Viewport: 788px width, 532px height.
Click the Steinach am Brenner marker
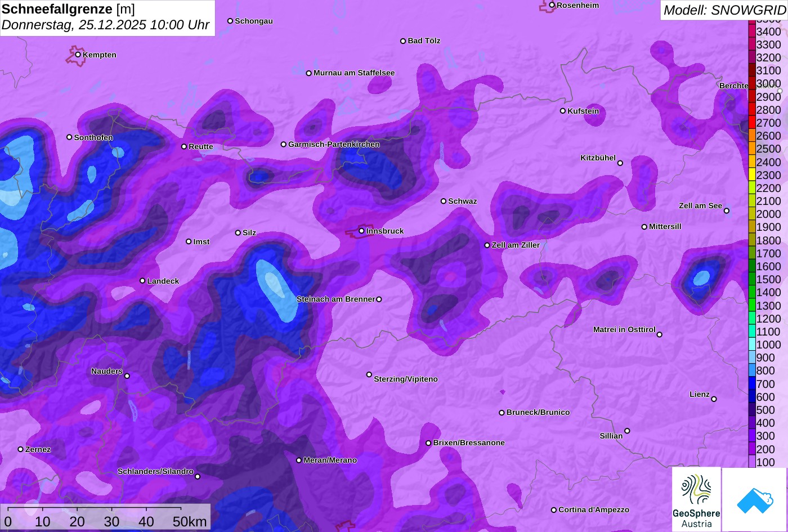(379, 299)
